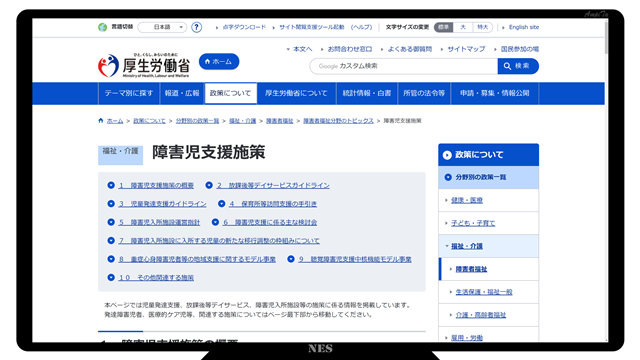640x360 pixels.
Task: Click the help question mark icon
Action: click(x=196, y=27)
